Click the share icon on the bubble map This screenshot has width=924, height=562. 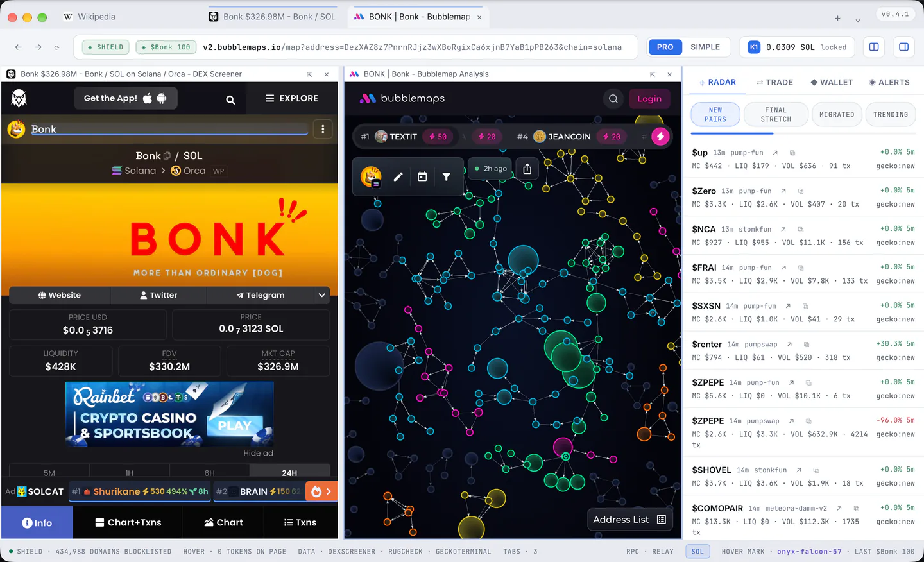[527, 169]
